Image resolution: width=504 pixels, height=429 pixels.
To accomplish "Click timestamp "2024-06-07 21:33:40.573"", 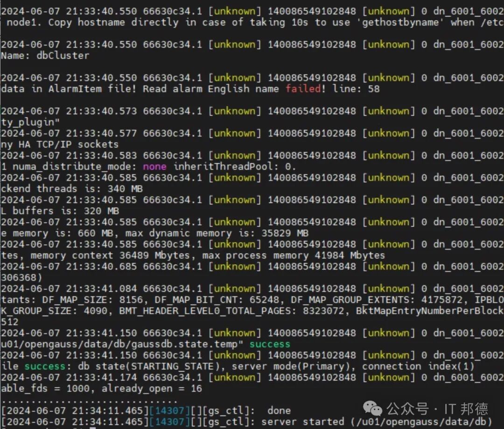I will (x=69, y=111).
